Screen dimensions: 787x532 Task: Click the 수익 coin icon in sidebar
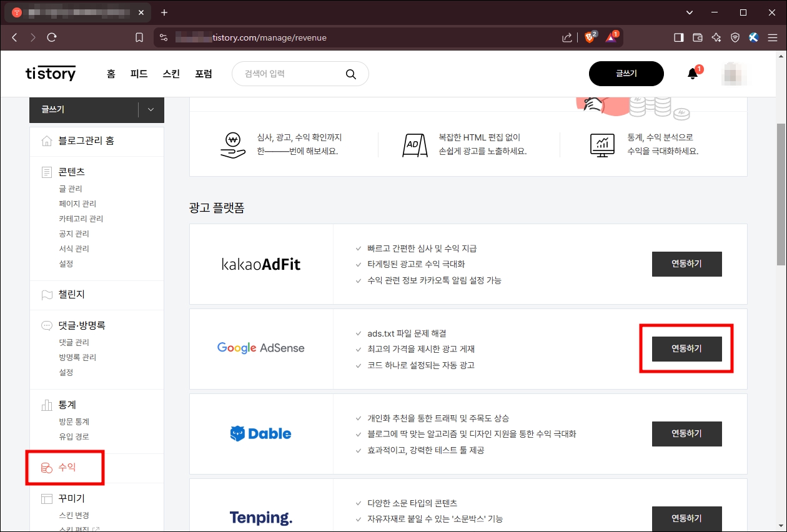click(x=47, y=466)
